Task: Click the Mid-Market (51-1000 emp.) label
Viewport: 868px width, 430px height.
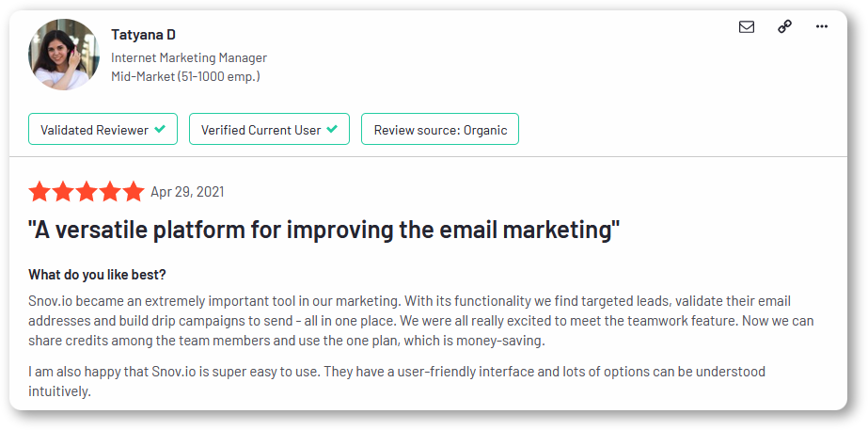Action: 185,76
